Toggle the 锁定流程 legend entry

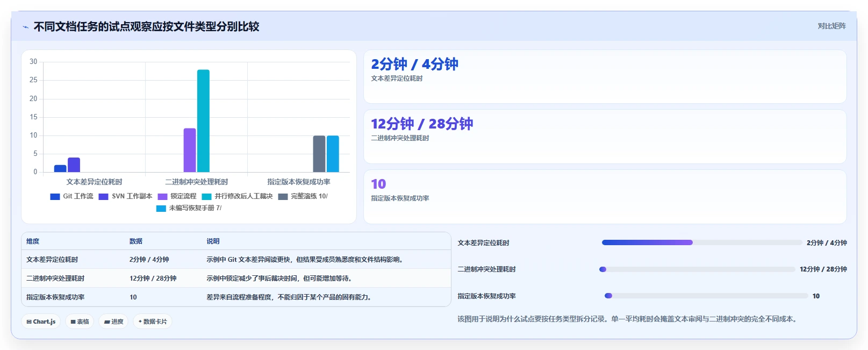(177, 196)
